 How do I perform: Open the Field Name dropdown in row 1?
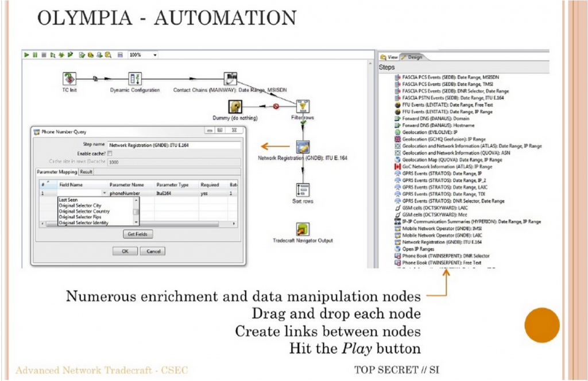point(105,193)
